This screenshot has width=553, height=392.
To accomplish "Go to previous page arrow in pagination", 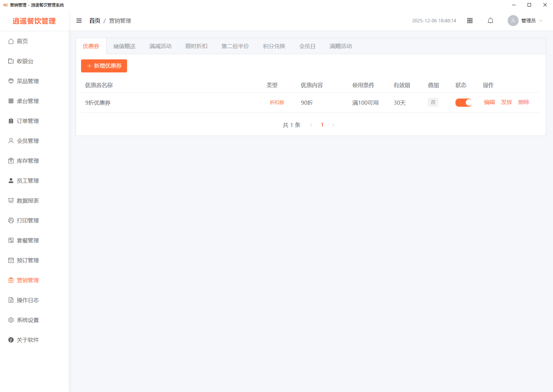I will [311, 125].
